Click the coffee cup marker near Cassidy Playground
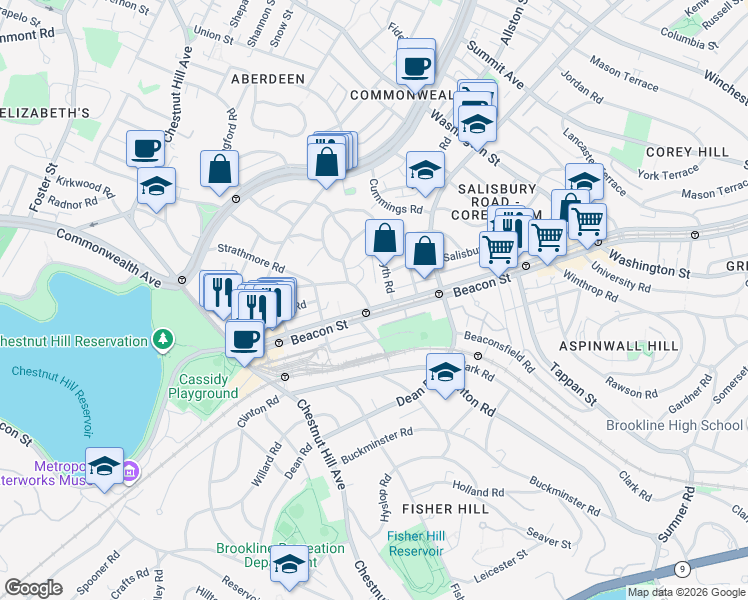 pos(244,339)
